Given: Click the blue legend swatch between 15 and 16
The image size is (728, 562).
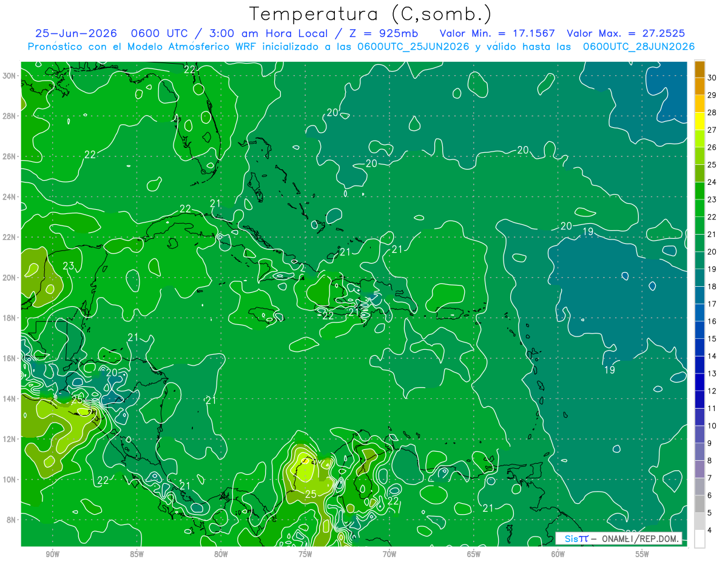Looking at the screenshot, I should tap(699, 330).
